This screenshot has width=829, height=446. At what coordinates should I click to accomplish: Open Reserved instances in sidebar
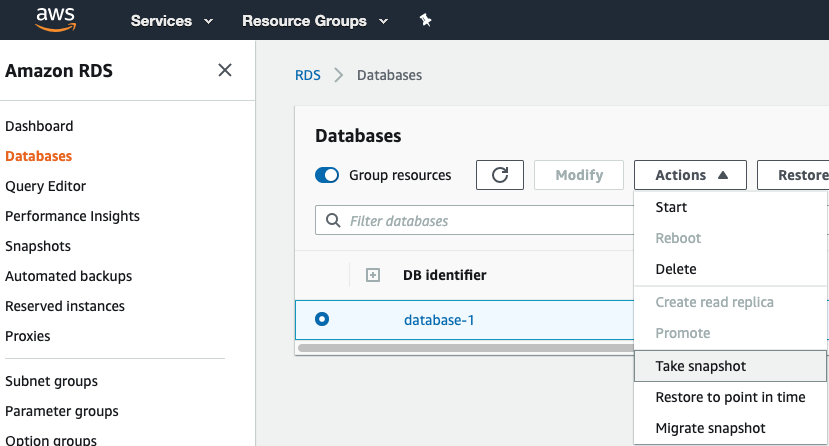pyautogui.click(x=65, y=306)
